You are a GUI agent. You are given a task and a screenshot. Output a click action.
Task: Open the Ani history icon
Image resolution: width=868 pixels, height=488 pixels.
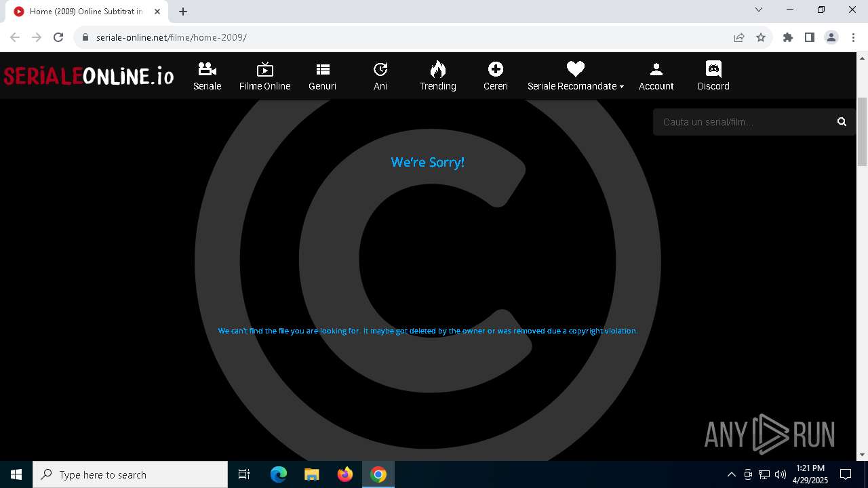(x=380, y=69)
